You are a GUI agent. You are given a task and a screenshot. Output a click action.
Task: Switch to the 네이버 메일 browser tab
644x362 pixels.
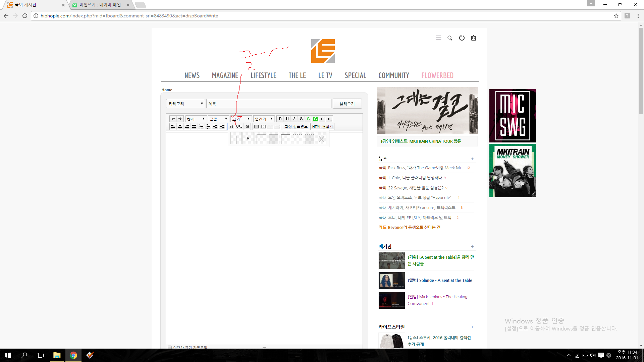100,5
